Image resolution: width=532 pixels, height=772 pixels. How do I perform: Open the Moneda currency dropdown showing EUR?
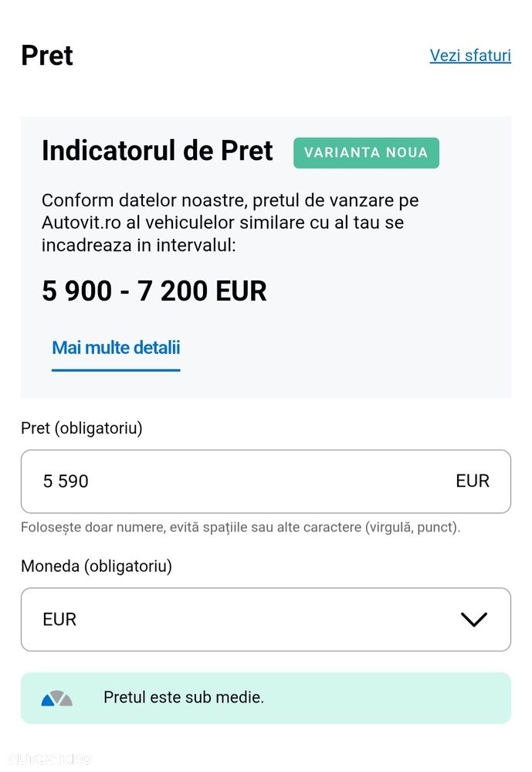[x=266, y=619]
